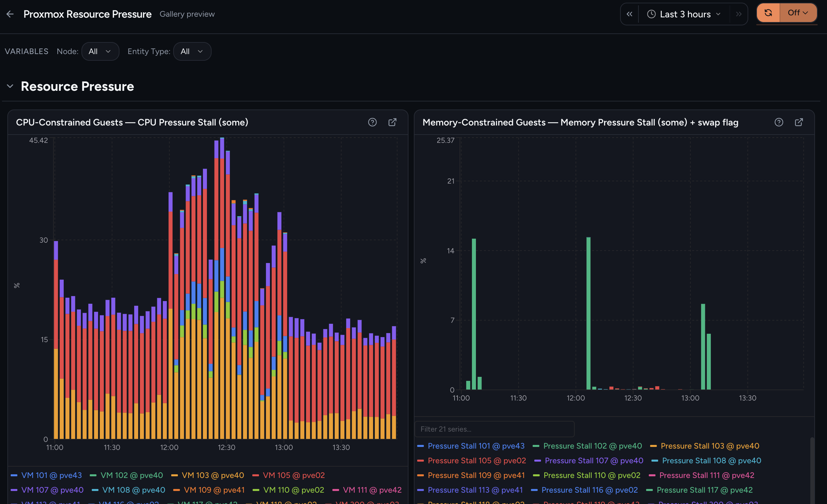This screenshot has height=504, width=827.
Task: Click the Memory-Constrained Guests panel title
Action: 580,122
